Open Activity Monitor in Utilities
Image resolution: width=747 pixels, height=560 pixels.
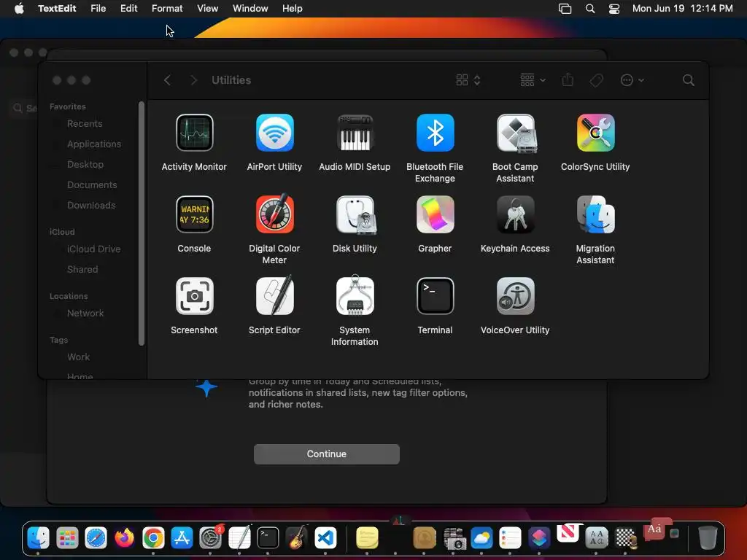(194, 133)
